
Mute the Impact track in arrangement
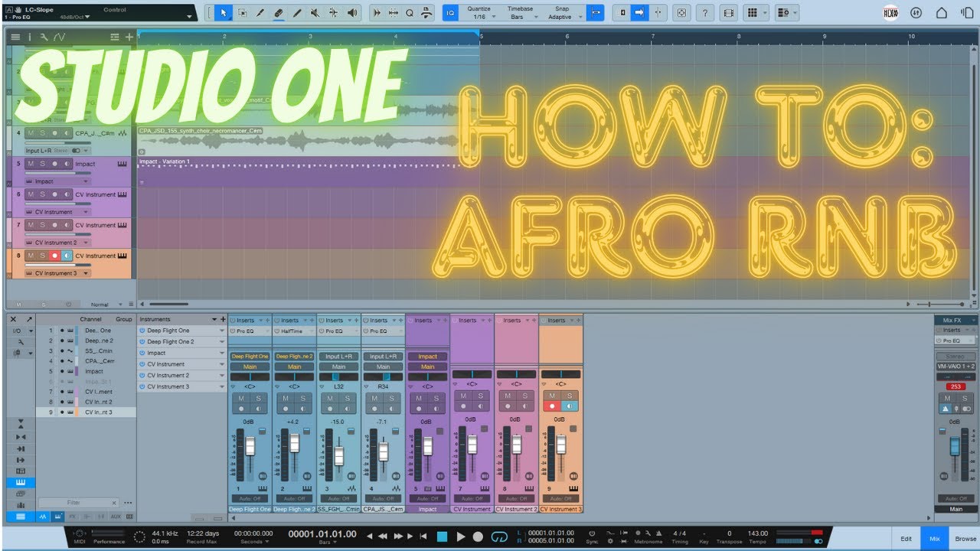pos(31,164)
